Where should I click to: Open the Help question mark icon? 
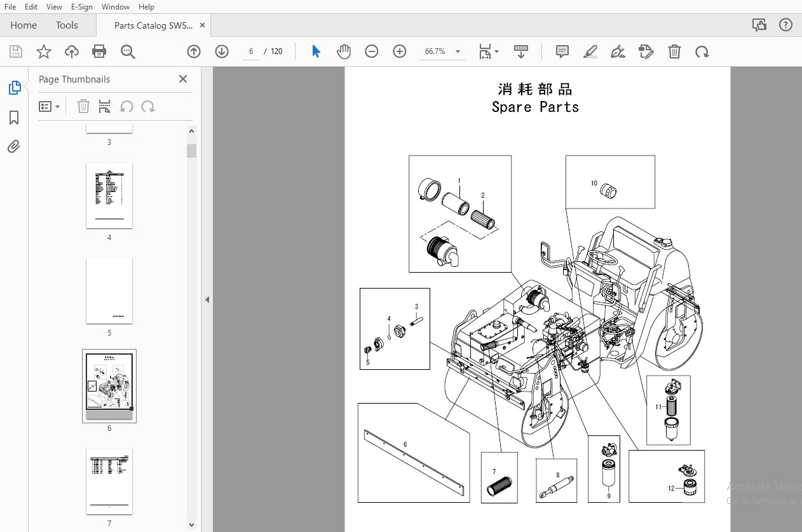pyautogui.click(x=786, y=25)
